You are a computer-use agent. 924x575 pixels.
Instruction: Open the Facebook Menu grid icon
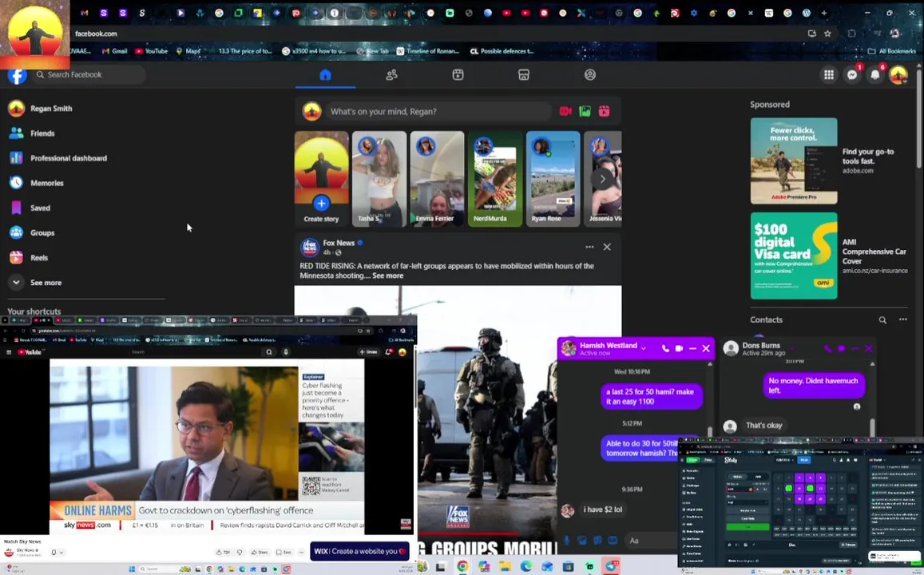pos(828,75)
